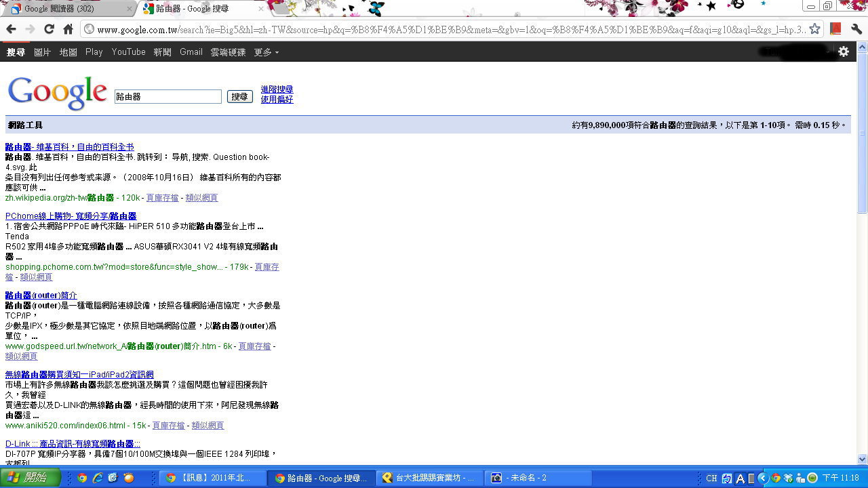Viewport: 868px width, 488px height.
Task: Click the browser back arrow
Action: (11, 29)
